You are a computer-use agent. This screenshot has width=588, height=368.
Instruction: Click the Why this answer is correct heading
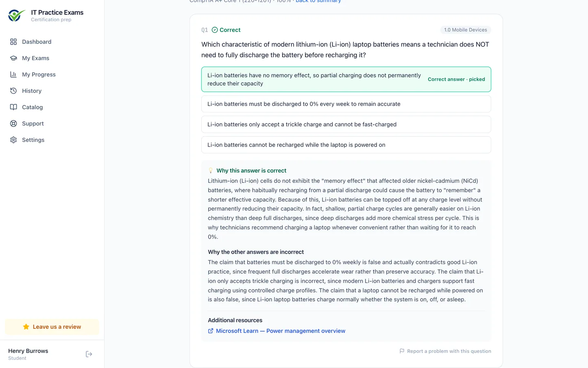(251, 171)
